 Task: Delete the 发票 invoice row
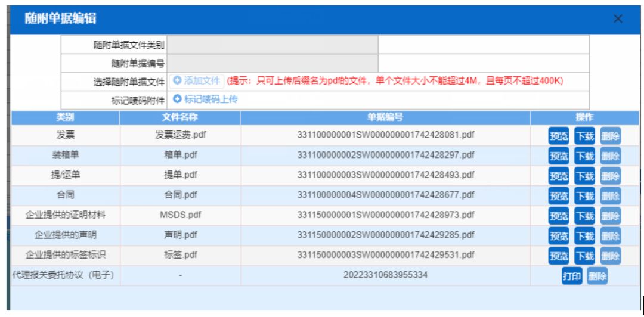point(610,136)
